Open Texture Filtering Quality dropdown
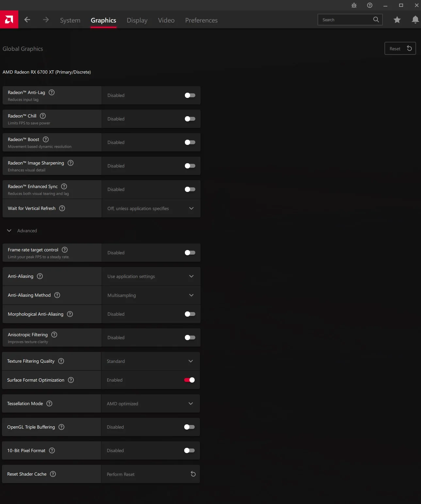The width and height of the screenshot is (421, 504). [x=151, y=361]
